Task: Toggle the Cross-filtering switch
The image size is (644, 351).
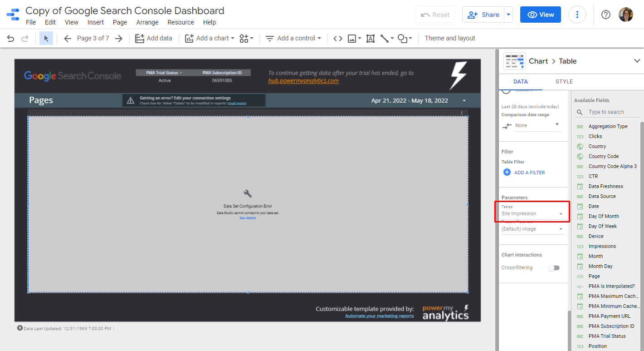Action: tap(553, 268)
